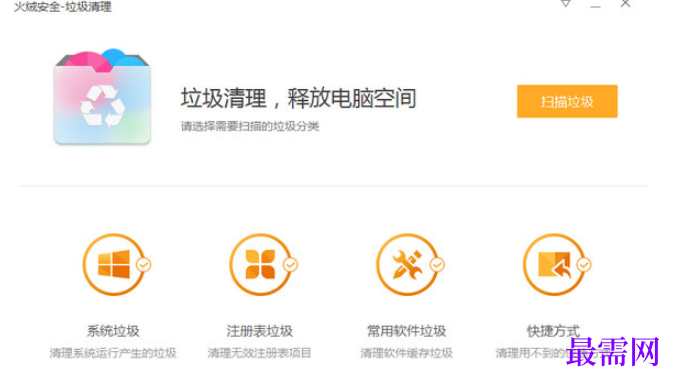Click the 注册表垃圾 label

coord(260,331)
